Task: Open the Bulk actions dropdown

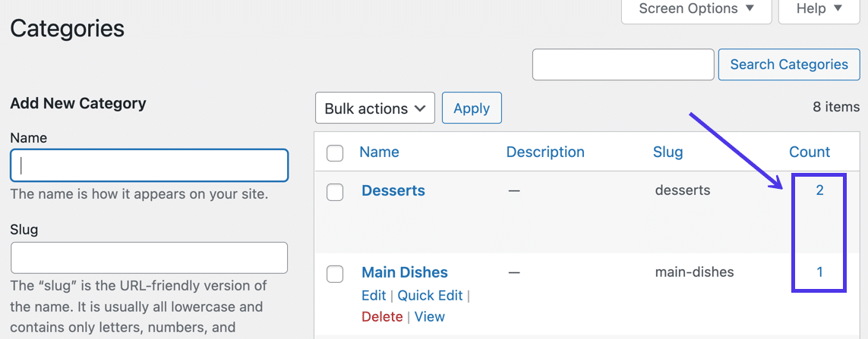Action: pos(375,108)
